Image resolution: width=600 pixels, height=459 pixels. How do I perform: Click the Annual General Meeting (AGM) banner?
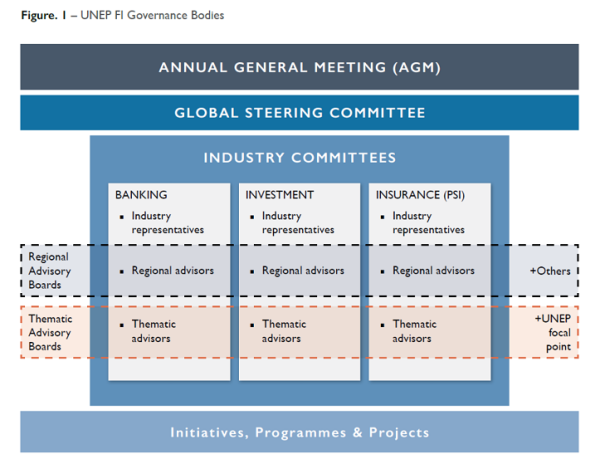pyautogui.click(x=300, y=67)
